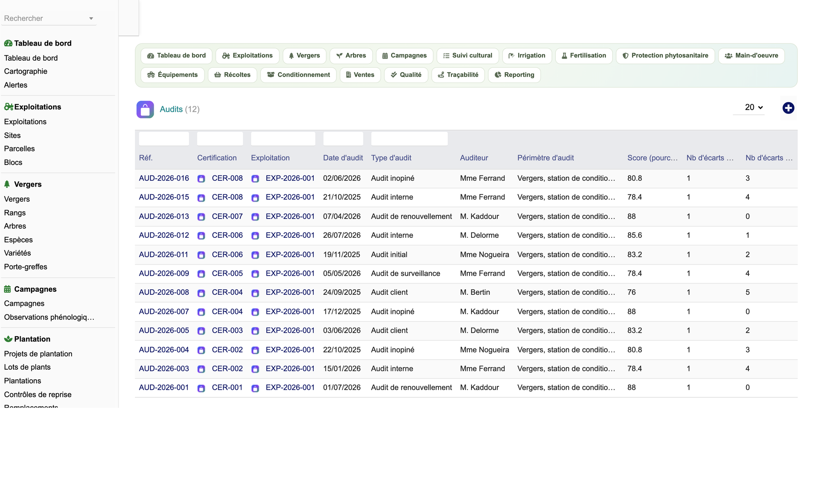The height and width of the screenshot is (504, 815).
Task: Open the Rechercher search dropdown arrow
Action: (x=91, y=18)
